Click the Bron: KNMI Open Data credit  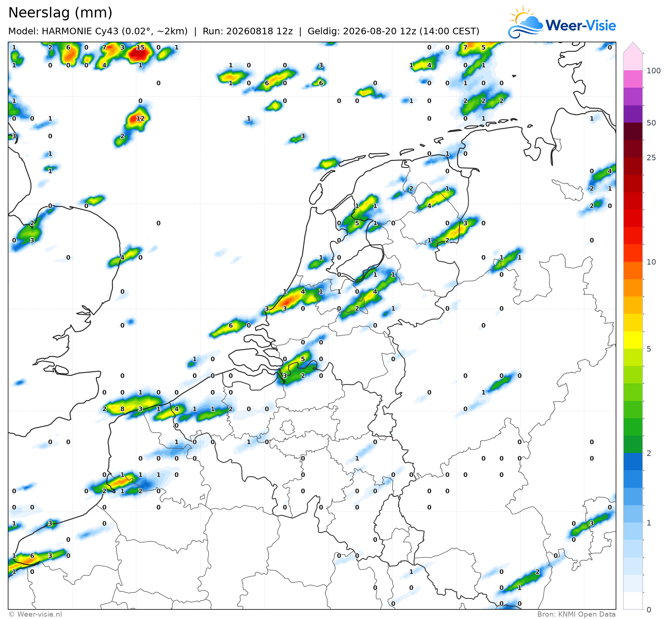tap(576, 614)
